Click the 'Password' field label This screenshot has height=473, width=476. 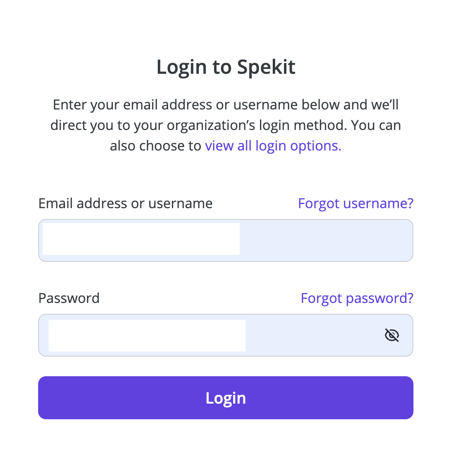(x=69, y=298)
